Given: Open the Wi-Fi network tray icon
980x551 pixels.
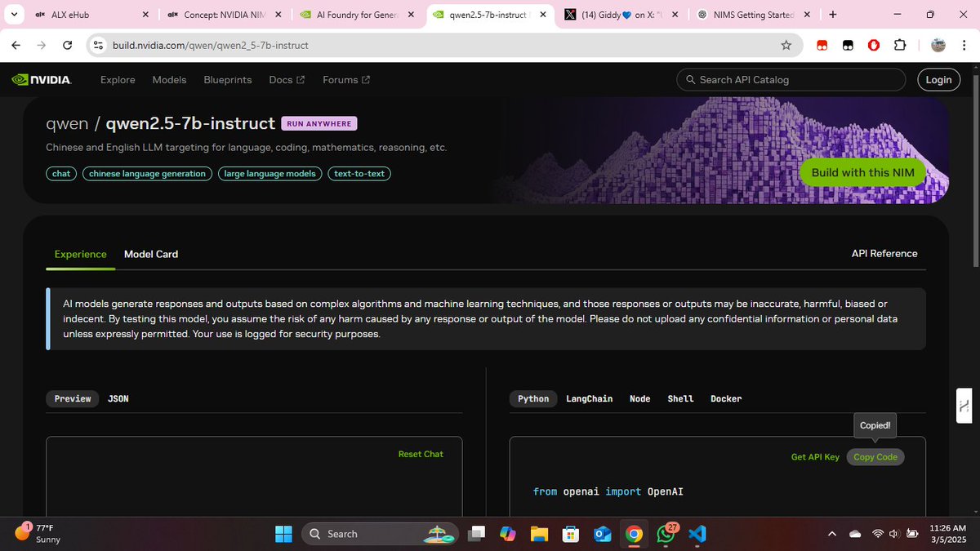Looking at the screenshot, I should (x=878, y=534).
